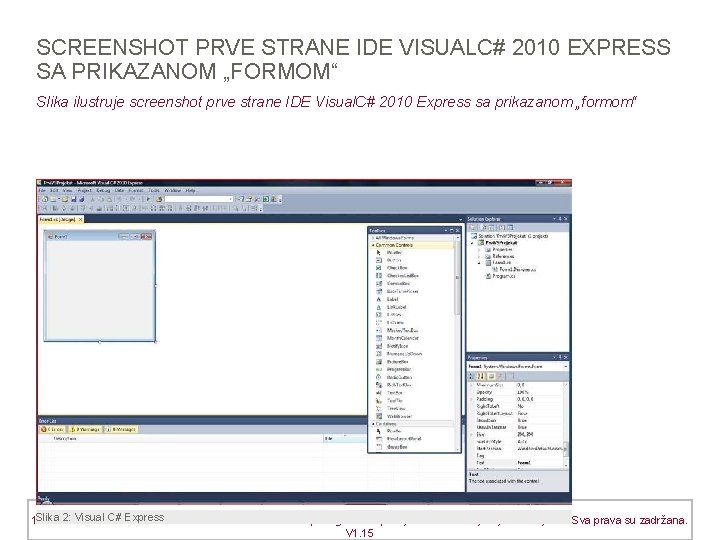
Task: Collapse the Form1.cs node in Solution Explorer
Action: point(480,263)
